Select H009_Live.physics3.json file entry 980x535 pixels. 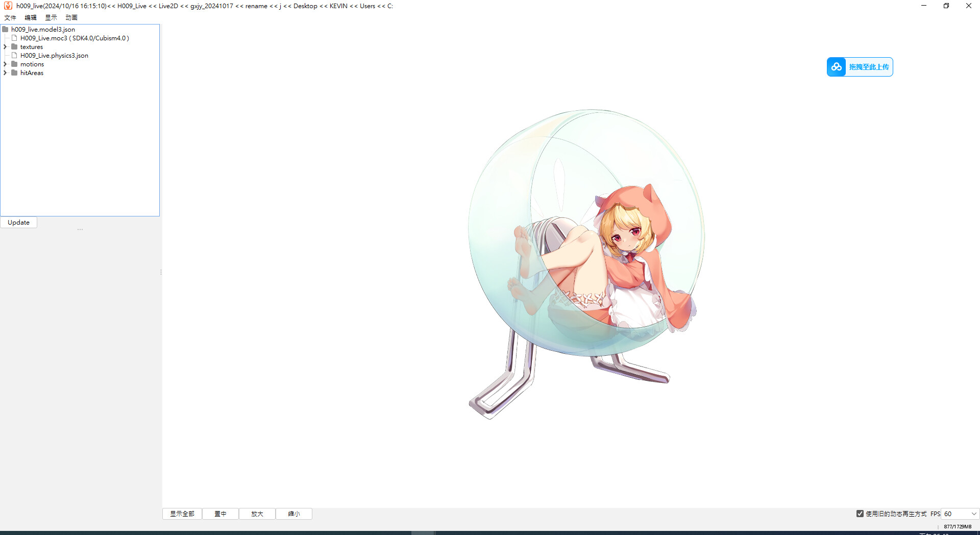[x=54, y=56]
